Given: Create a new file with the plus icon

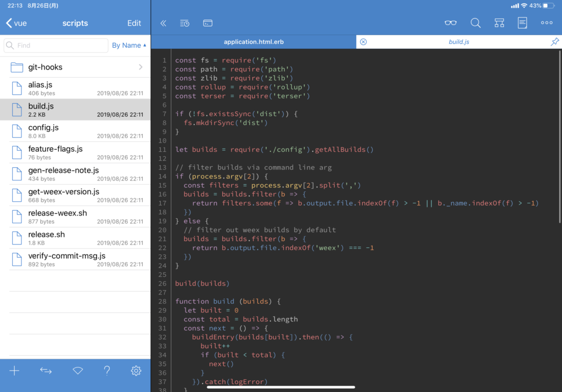Looking at the screenshot, I should [14, 370].
